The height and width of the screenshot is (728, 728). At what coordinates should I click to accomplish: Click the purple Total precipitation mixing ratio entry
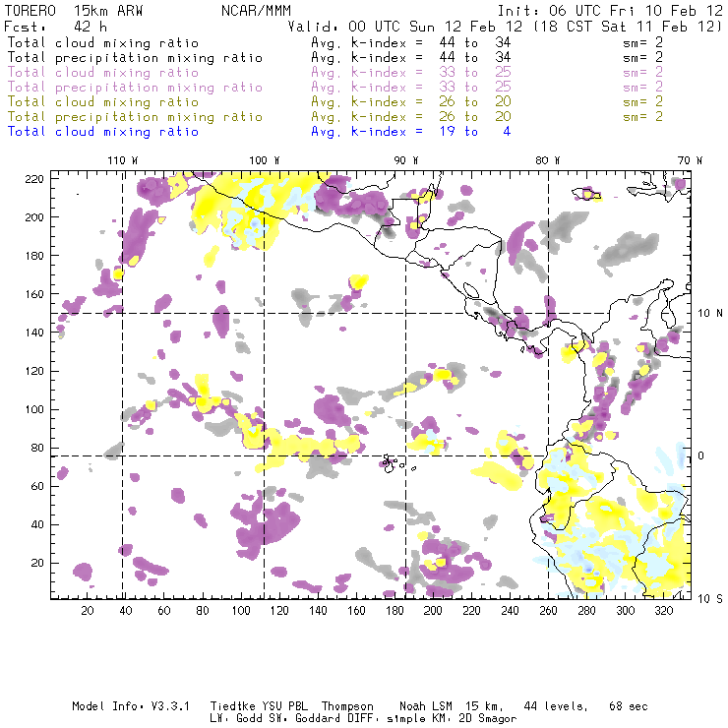click(x=135, y=88)
